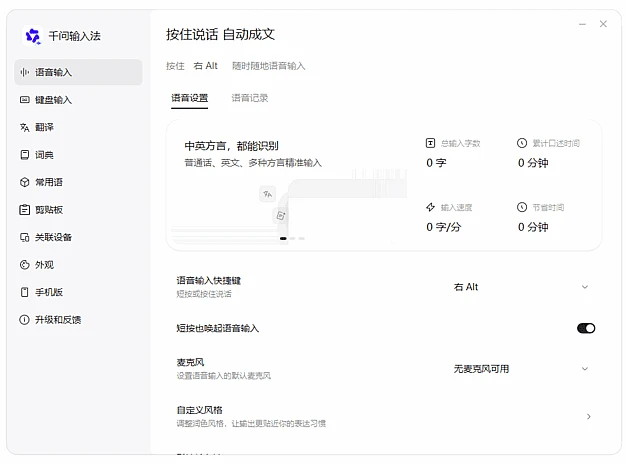The image size is (626, 464).
Task: Go to the 翻译 sidebar section
Action: 78,127
